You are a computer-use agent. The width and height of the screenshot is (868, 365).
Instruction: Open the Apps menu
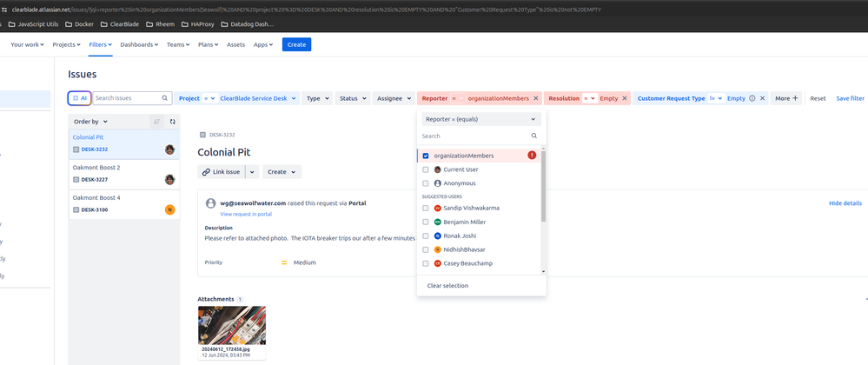point(263,44)
